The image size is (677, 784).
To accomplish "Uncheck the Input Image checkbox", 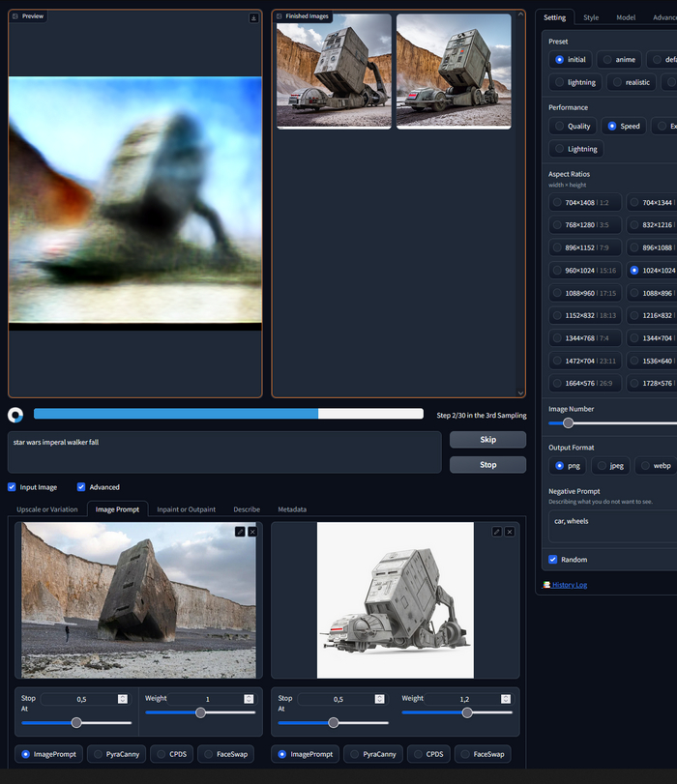I will coord(13,487).
